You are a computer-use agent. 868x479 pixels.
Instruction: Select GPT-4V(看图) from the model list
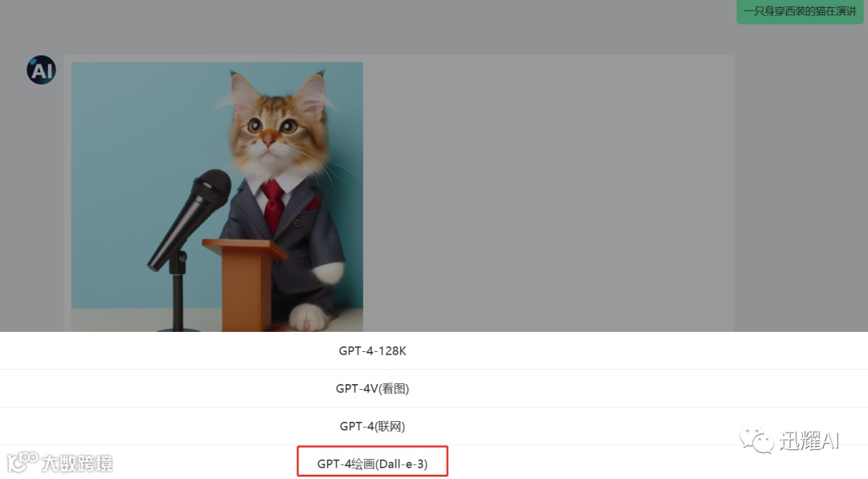(373, 388)
